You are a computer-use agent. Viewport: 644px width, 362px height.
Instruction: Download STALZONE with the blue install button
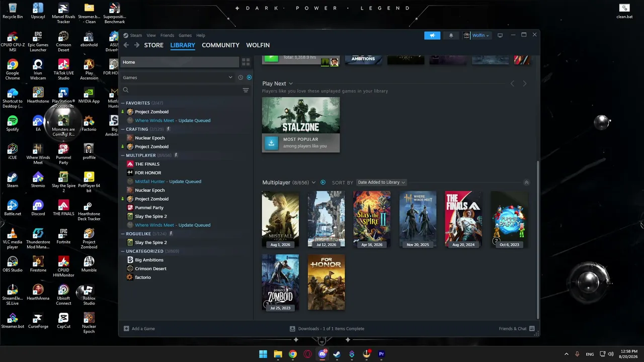click(271, 143)
